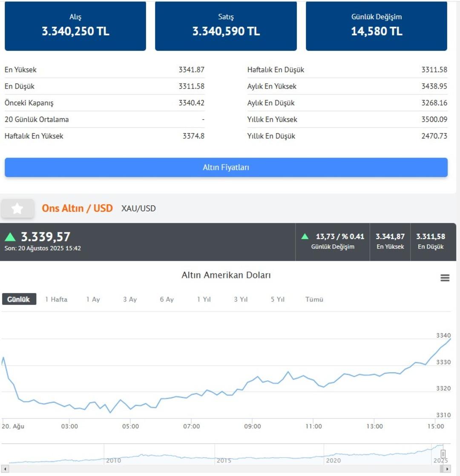Click the navigator right scroll arrow
The height and width of the screenshot is (476, 460).
coord(447,469)
